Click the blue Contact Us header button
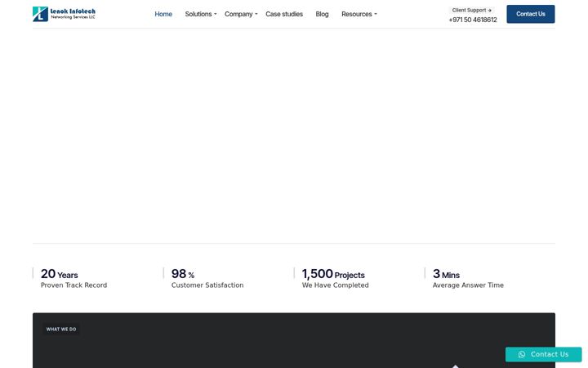 (530, 14)
